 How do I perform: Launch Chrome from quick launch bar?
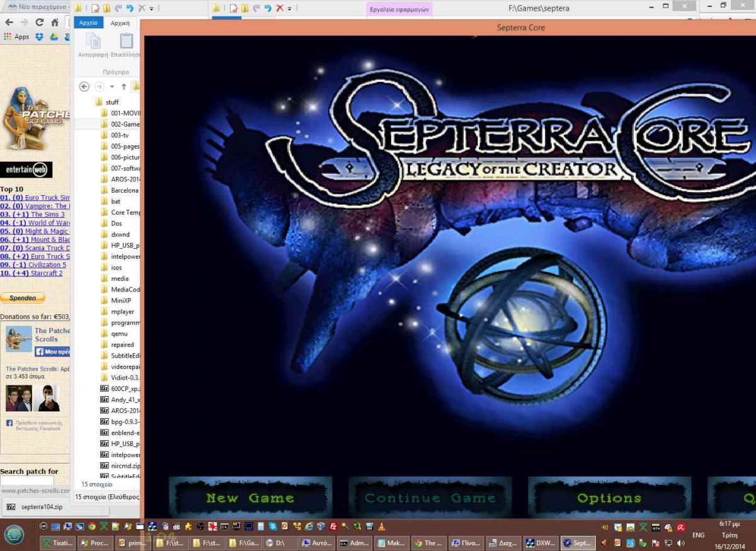[x=92, y=526]
